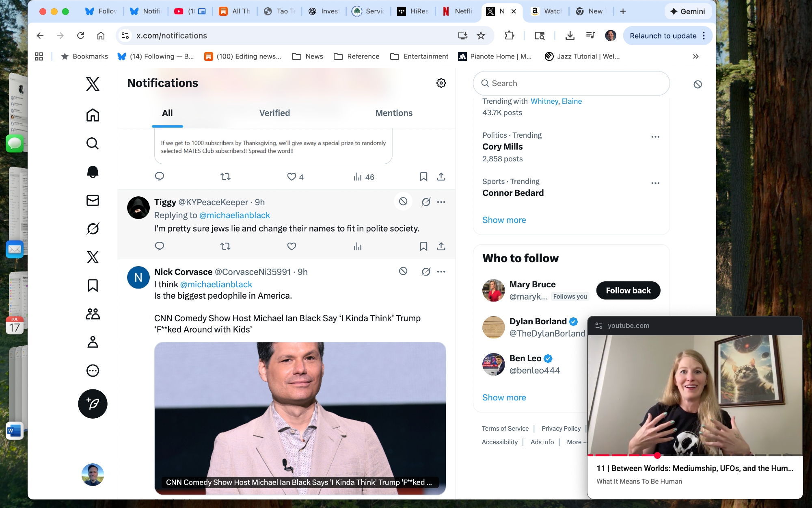This screenshot has height=508, width=812.
Task: Open more options on Nick Corvasce post
Action: [x=441, y=271]
